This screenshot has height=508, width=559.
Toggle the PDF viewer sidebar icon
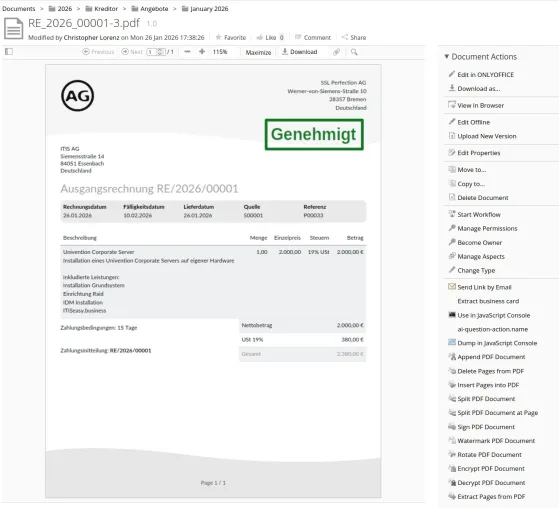click(x=9, y=52)
